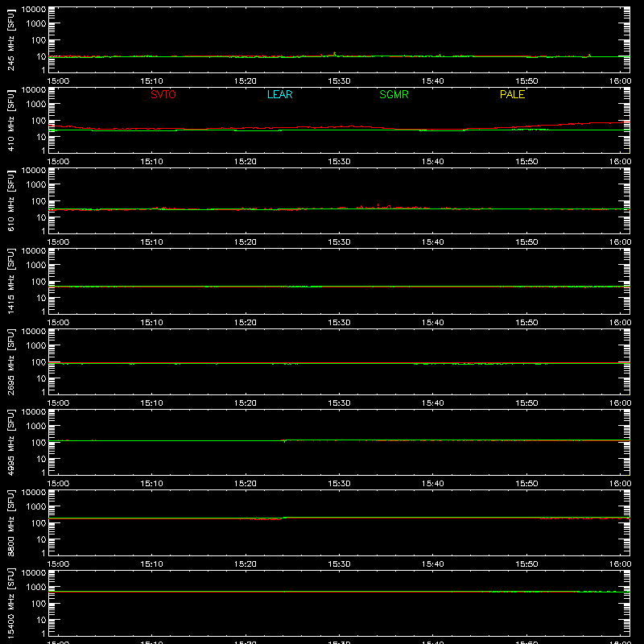Click '15:00' tick below the 4995 MHz panel
The image size is (644, 644).
tap(58, 484)
